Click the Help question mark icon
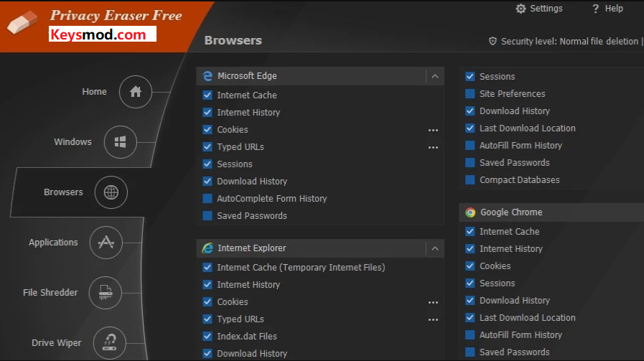 (x=595, y=9)
